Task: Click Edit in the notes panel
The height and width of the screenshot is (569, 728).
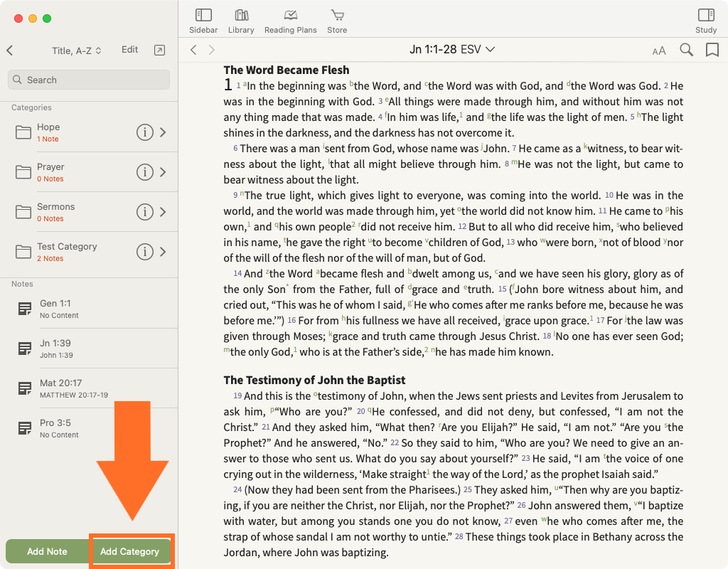Action: click(129, 50)
